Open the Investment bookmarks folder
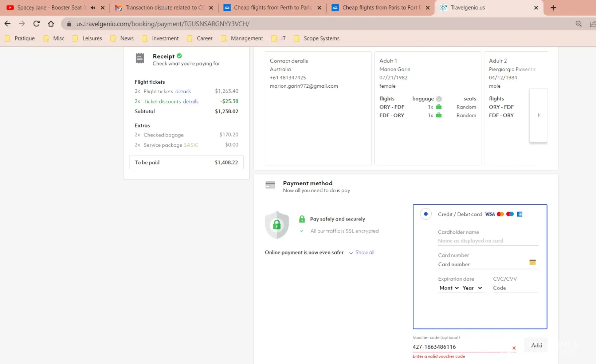Viewport: 596px width, 364px height. (x=165, y=38)
